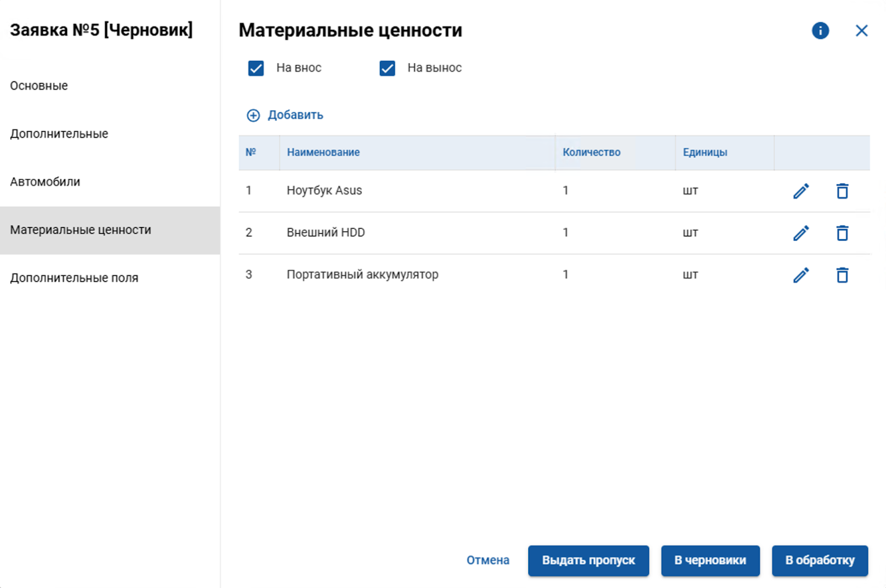Screen dimensions: 886x588
Task: Select the Дополнительные section
Action: pyautogui.click(x=59, y=133)
